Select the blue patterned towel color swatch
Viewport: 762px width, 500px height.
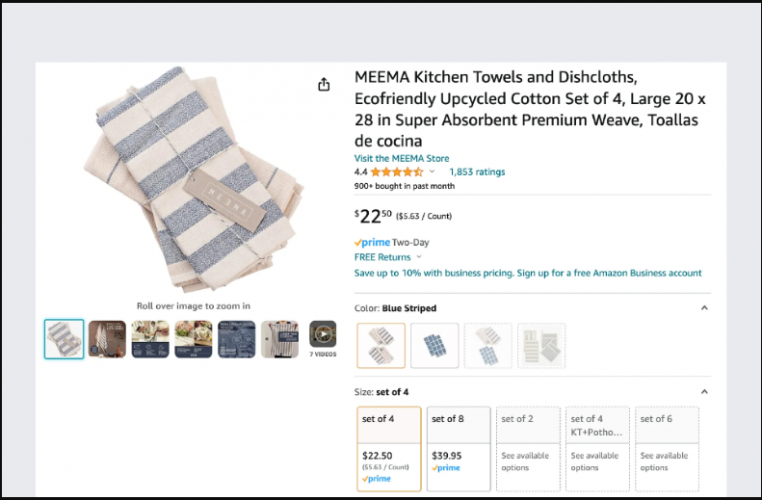pyautogui.click(x=434, y=345)
